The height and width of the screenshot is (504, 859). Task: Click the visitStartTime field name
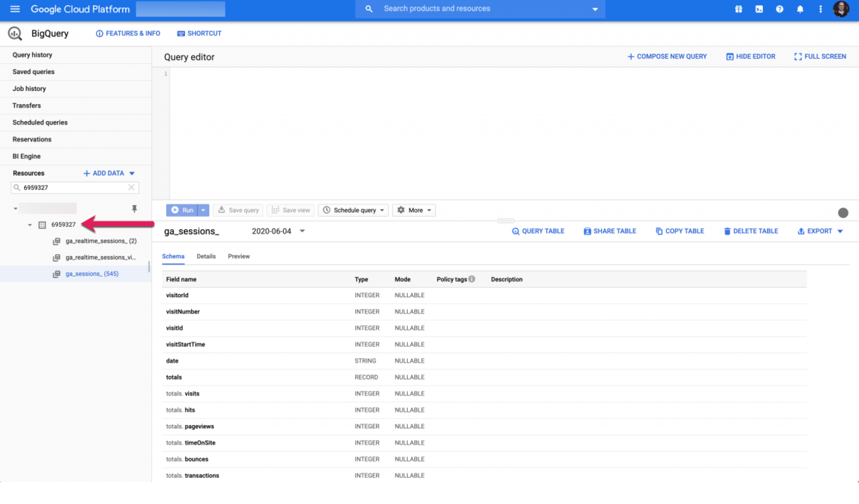pyautogui.click(x=186, y=345)
